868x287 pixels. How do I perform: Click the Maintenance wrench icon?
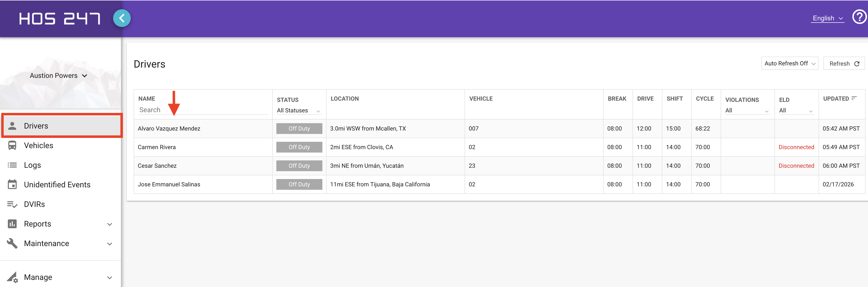click(12, 243)
